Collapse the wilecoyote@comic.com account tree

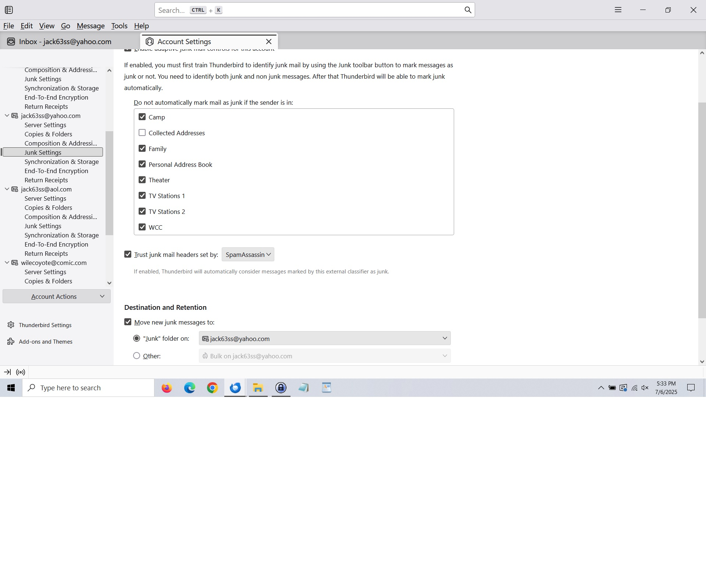pyautogui.click(x=7, y=262)
